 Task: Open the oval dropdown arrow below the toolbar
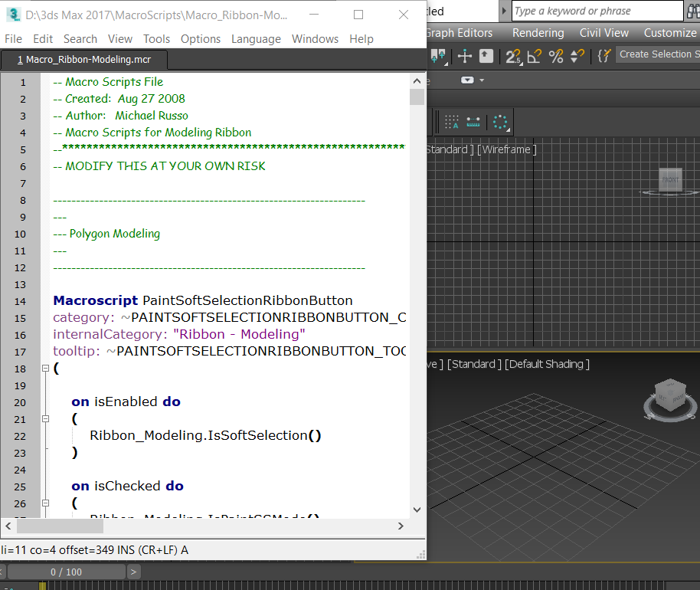pyautogui.click(x=466, y=80)
